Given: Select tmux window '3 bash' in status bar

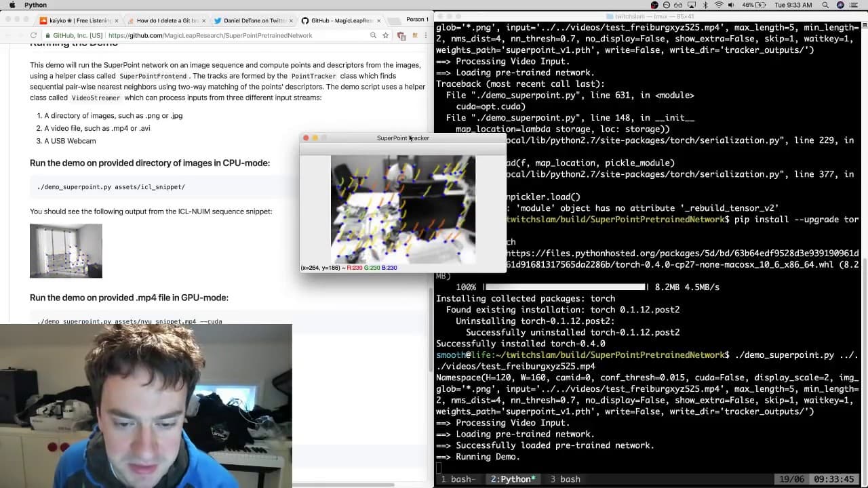Looking at the screenshot, I should (565, 479).
